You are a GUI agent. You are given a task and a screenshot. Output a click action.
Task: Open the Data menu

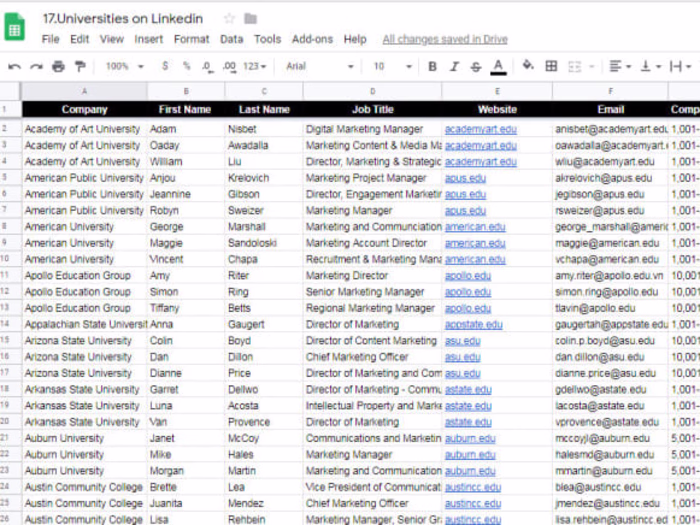click(x=231, y=39)
